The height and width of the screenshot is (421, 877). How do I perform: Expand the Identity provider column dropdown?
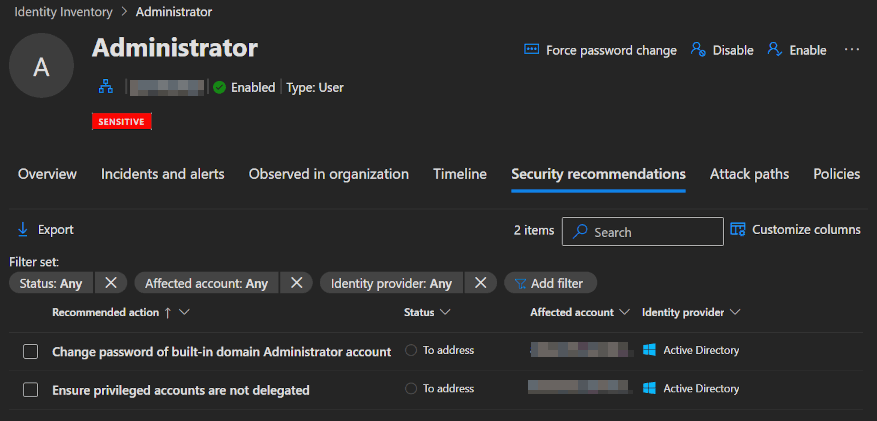click(735, 313)
